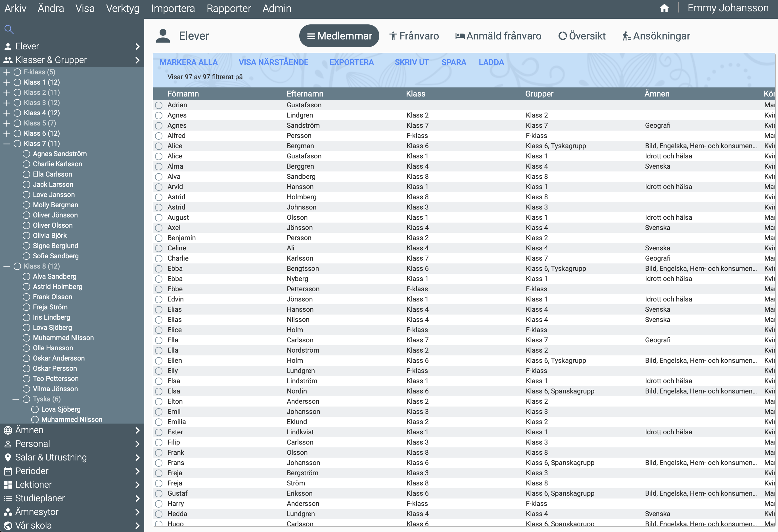The height and width of the screenshot is (532, 778).
Task: Collapse the Klass 7 (11) tree node
Action: click(x=6, y=144)
